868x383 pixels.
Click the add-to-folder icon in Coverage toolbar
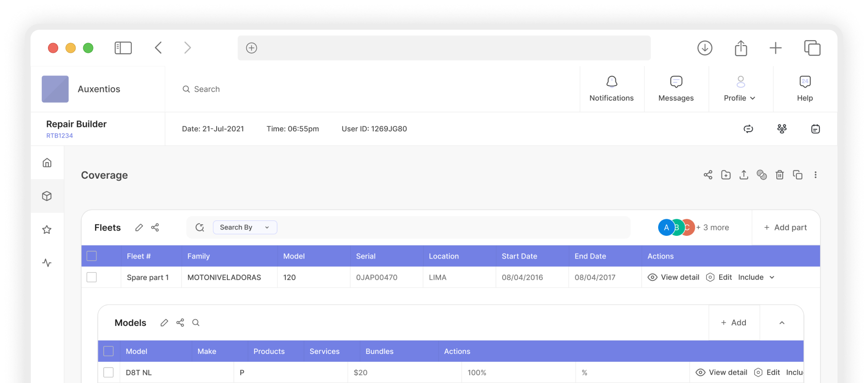726,175
